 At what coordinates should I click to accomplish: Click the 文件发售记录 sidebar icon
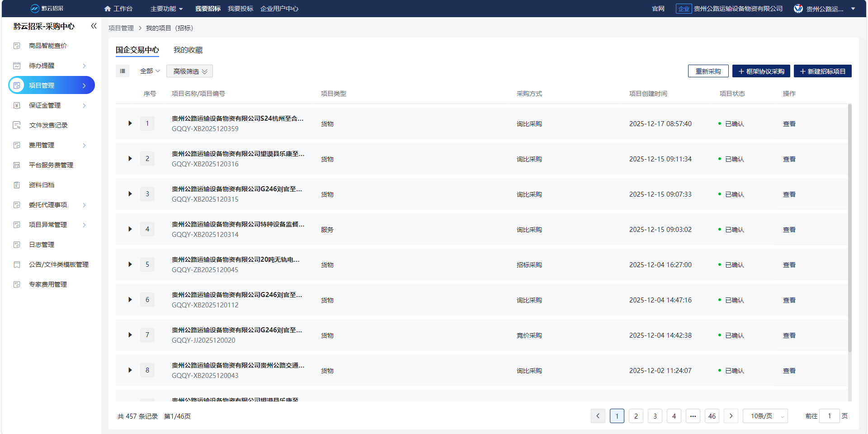[x=17, y=125]
